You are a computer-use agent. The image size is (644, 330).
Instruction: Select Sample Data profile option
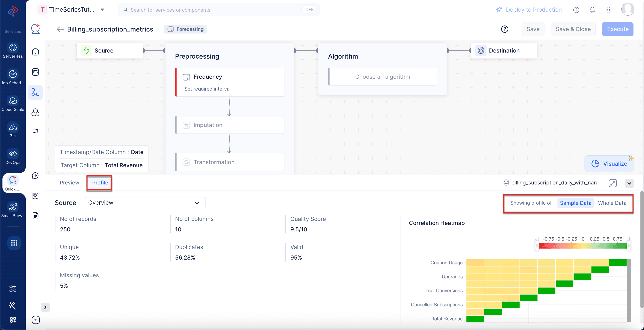tap(575, 203)
